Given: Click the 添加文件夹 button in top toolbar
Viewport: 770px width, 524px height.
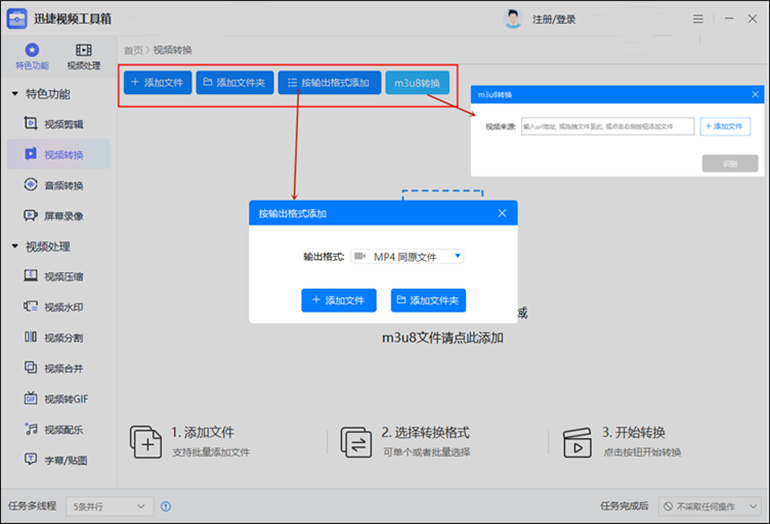Looking at the screenshot, I should pyautogui.click(x=235, y=83).
